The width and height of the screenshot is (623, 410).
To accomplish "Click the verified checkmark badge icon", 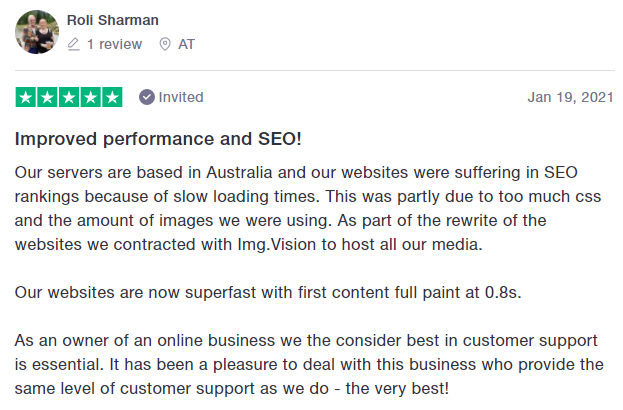I will pos(147,97).
